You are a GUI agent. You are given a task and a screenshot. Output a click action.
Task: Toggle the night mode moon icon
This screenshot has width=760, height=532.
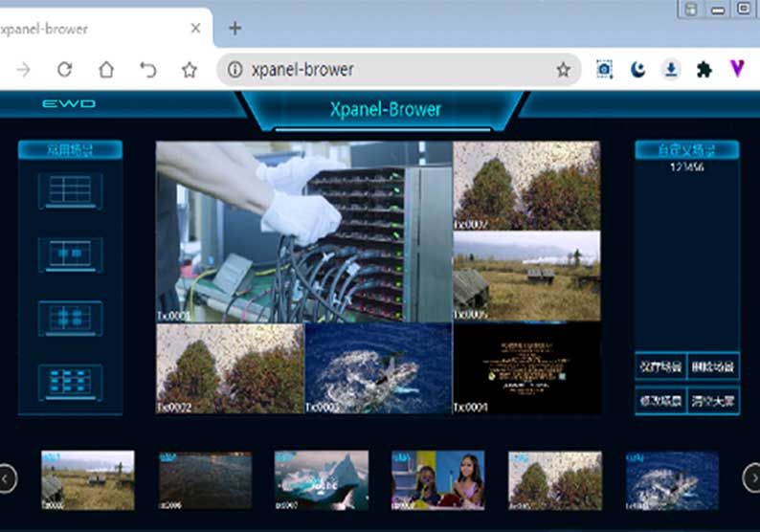click(x=637, y=70)
